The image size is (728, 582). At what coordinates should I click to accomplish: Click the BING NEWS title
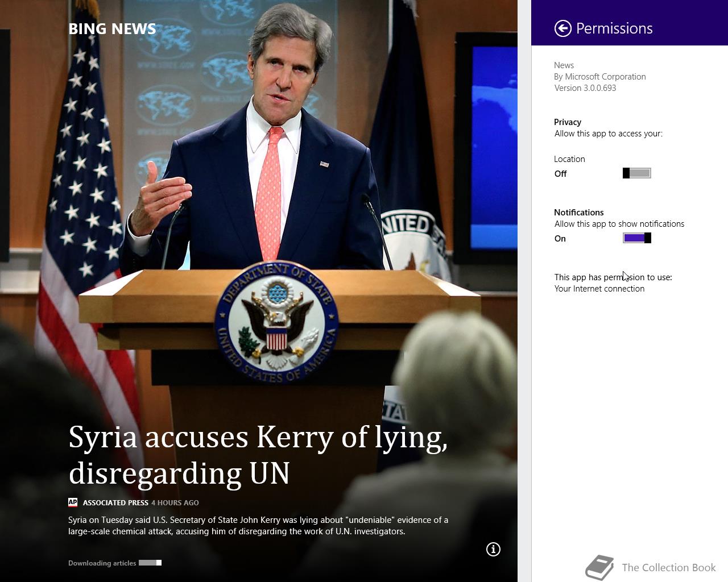[x=112, y=29]
